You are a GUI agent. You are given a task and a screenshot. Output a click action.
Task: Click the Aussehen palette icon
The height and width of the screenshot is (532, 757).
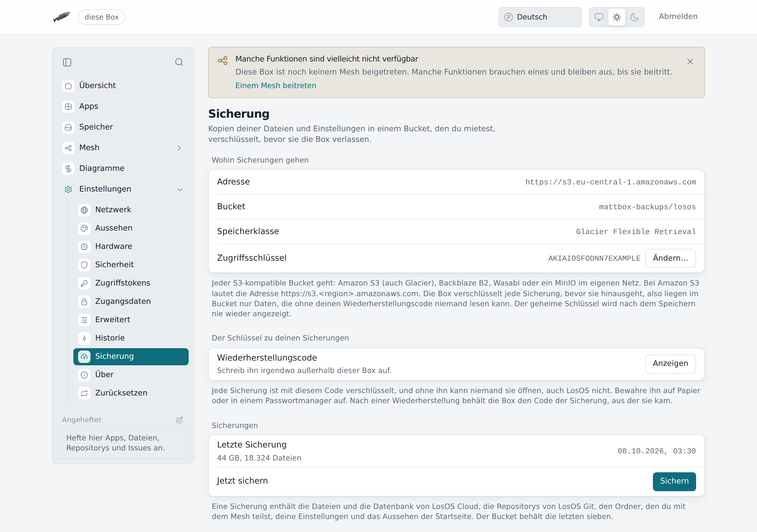(84, 228)
